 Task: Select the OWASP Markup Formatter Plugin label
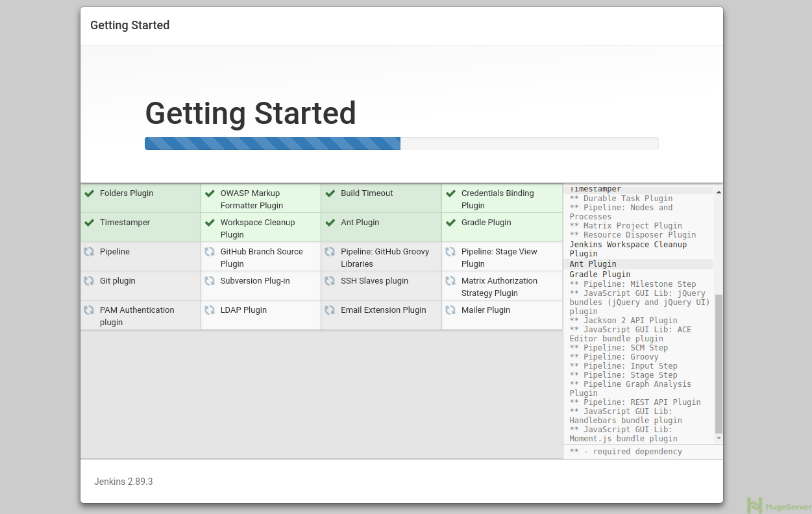[x=252, y=199]
